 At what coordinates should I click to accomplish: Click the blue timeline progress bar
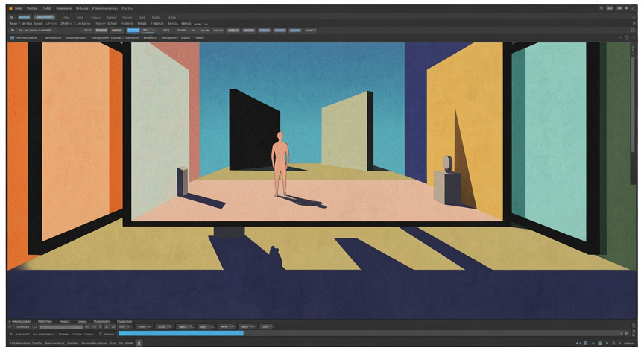180,333
